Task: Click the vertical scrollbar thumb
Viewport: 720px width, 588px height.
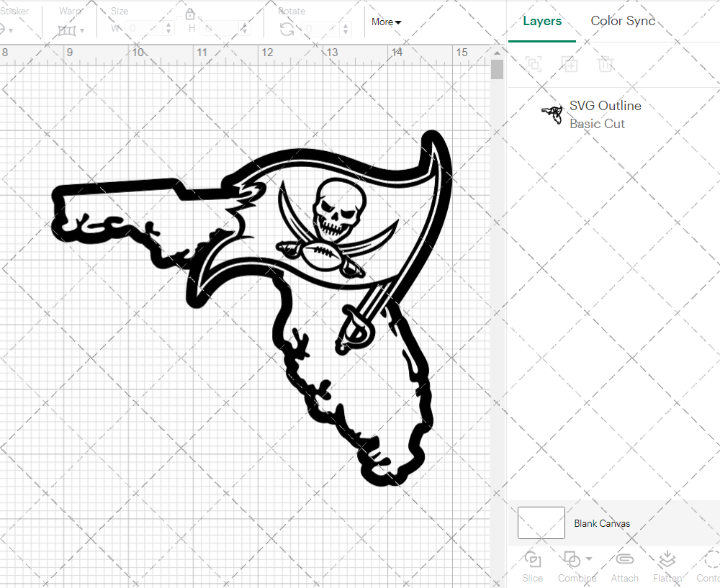Action: tap(497, 70)
